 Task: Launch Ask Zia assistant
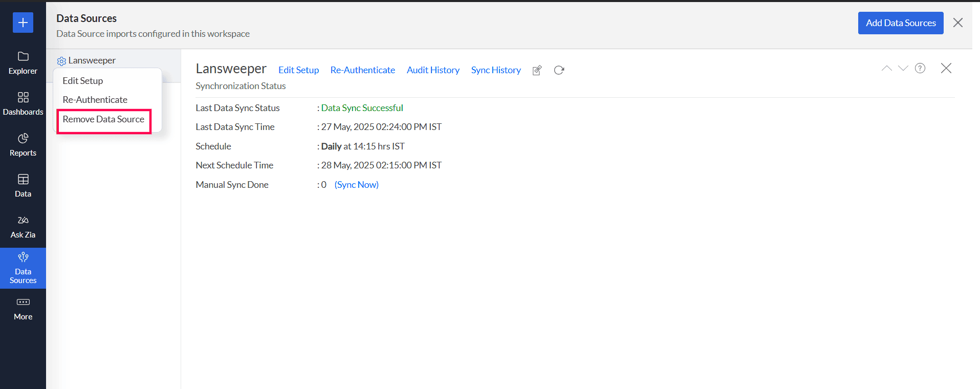(23, 227)
